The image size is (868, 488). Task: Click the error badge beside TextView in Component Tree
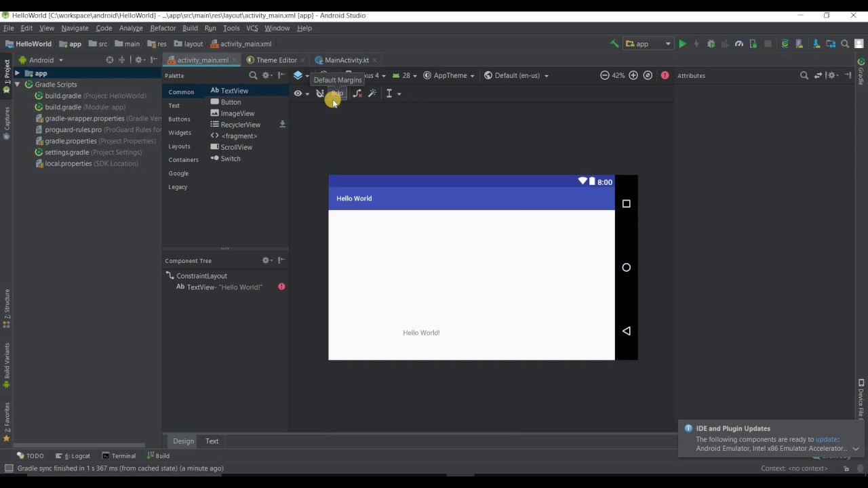(x=281, y=287)
